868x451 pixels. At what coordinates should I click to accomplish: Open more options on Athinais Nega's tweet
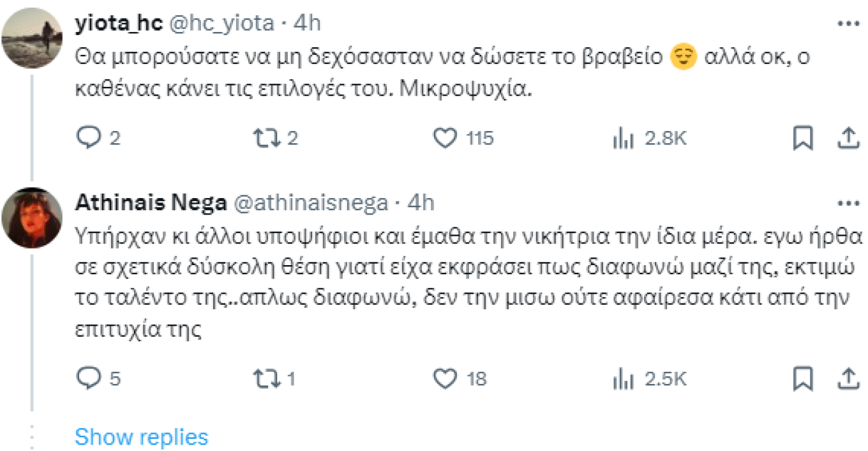coord(848,203)
